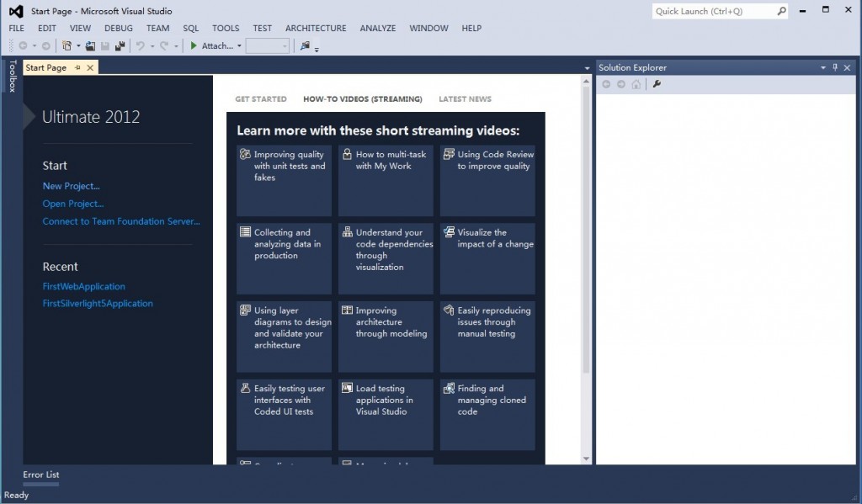Click the Start Page scrollbar up arrow
Viewport: 862px width, 504px height.
click(586, 82)
